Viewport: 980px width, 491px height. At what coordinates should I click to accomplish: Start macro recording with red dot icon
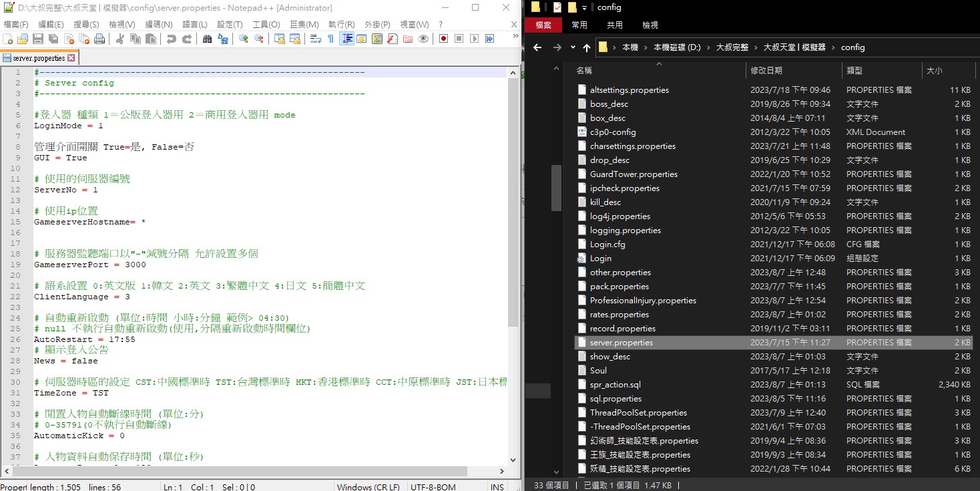443,39
